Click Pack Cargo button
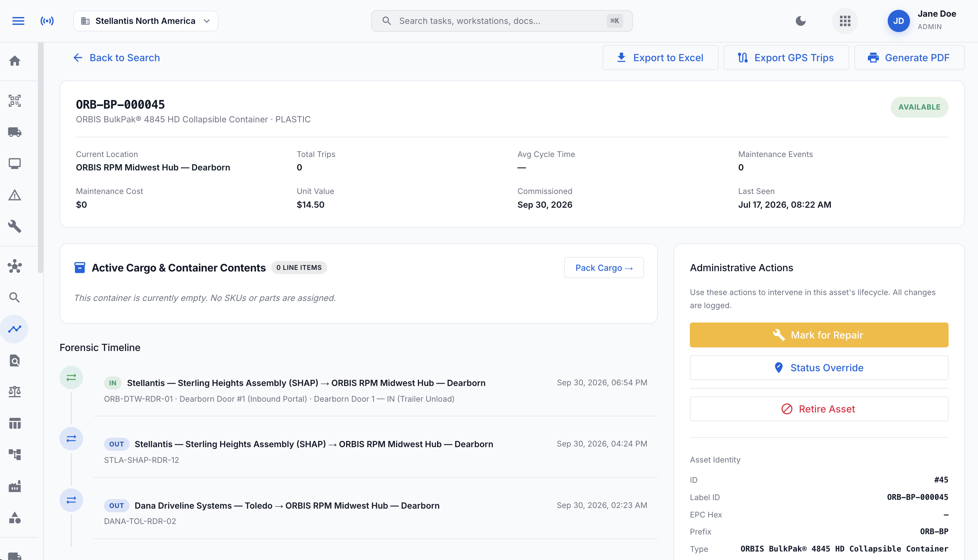 coord(604,268)
